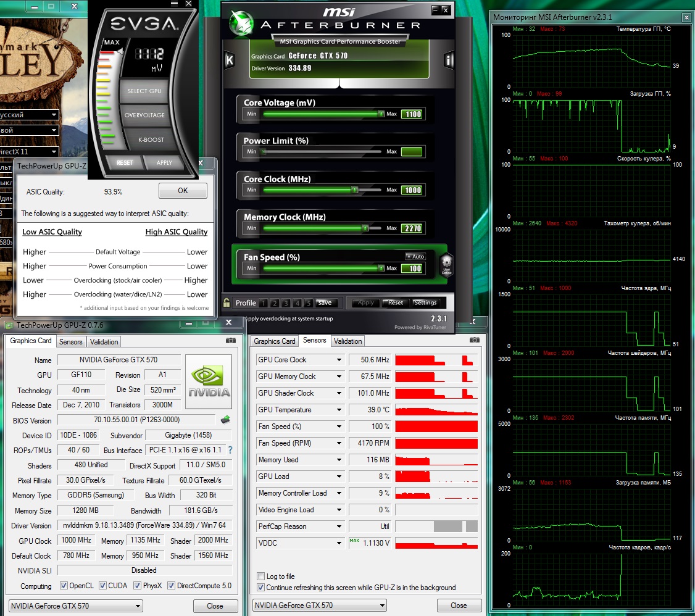Toggle the DirectCompute 5.0 checkbox

pyautogui.click(x=171, y=585)
